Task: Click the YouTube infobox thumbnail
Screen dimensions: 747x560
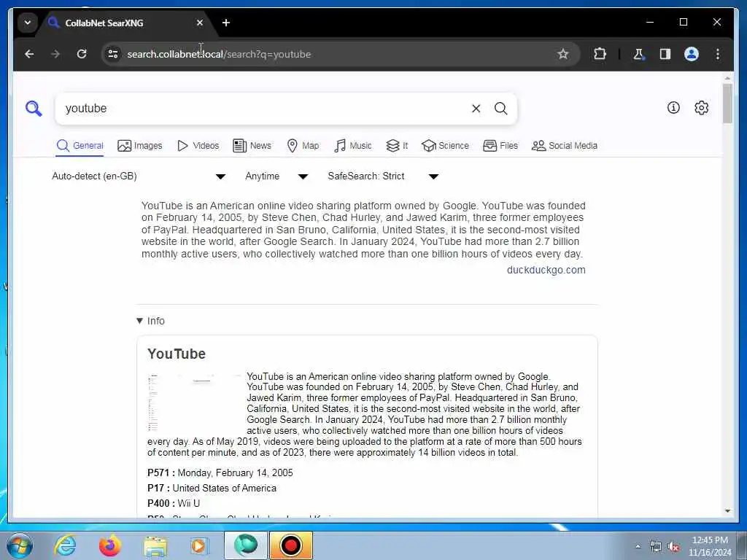Action: [194, 402]
